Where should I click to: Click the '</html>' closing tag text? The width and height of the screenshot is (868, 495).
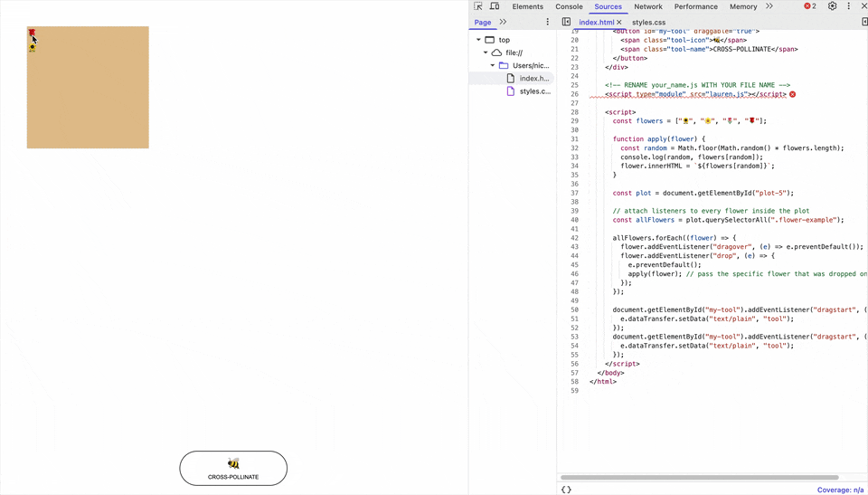tap(603, 381)
